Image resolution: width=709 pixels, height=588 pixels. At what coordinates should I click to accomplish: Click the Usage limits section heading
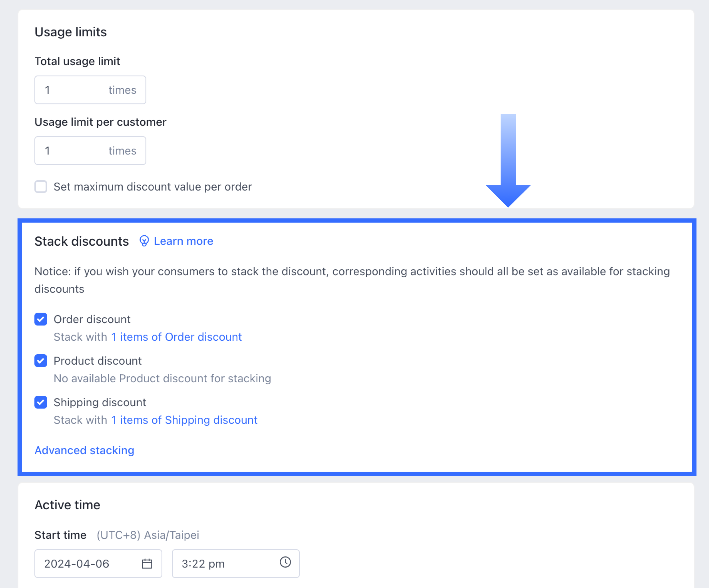point(70,32)
